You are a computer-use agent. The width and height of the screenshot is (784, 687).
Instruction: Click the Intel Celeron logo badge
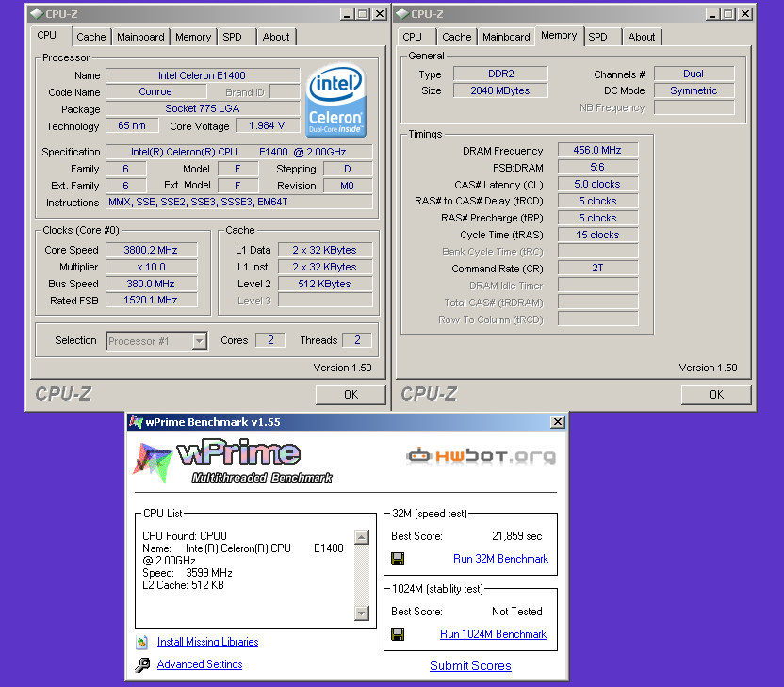coord(335,101)
